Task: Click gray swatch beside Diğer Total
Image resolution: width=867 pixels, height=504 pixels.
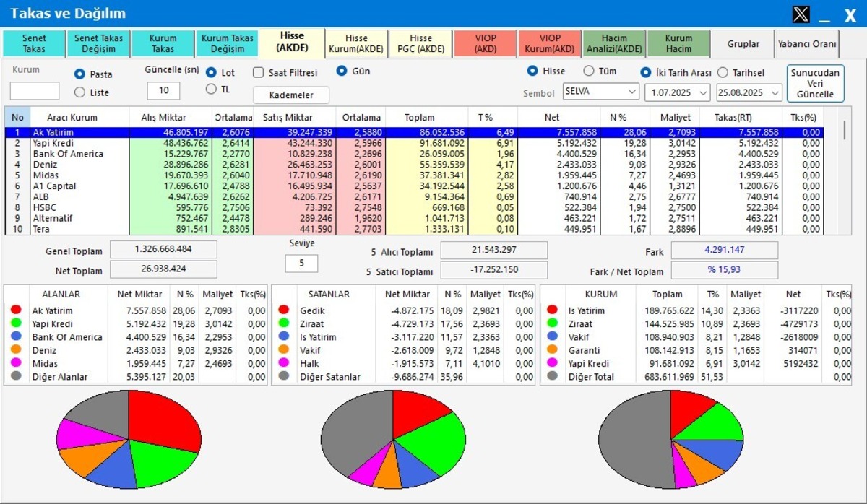Action: (x=553, y=377)
